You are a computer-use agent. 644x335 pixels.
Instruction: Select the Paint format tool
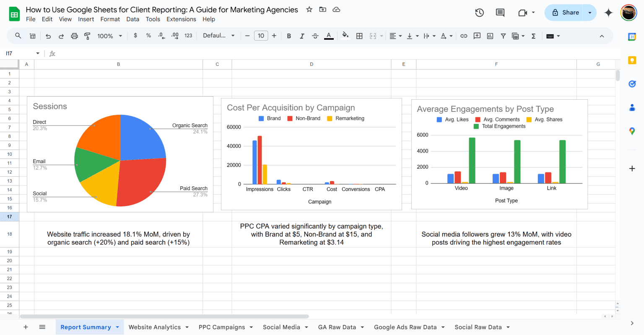point(87,36)
